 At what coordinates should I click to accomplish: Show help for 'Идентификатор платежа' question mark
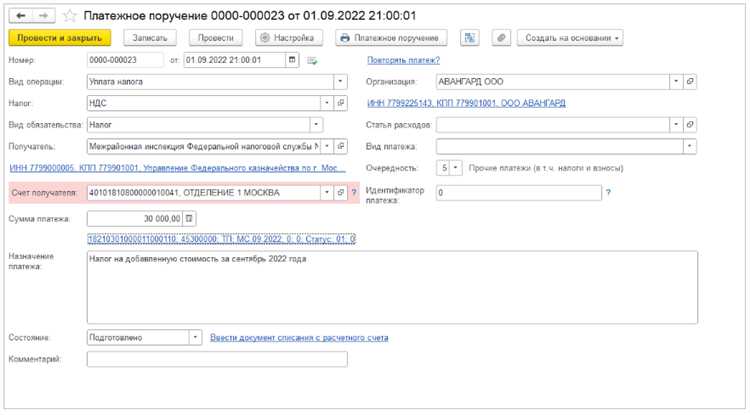click(x=608, y=193)
